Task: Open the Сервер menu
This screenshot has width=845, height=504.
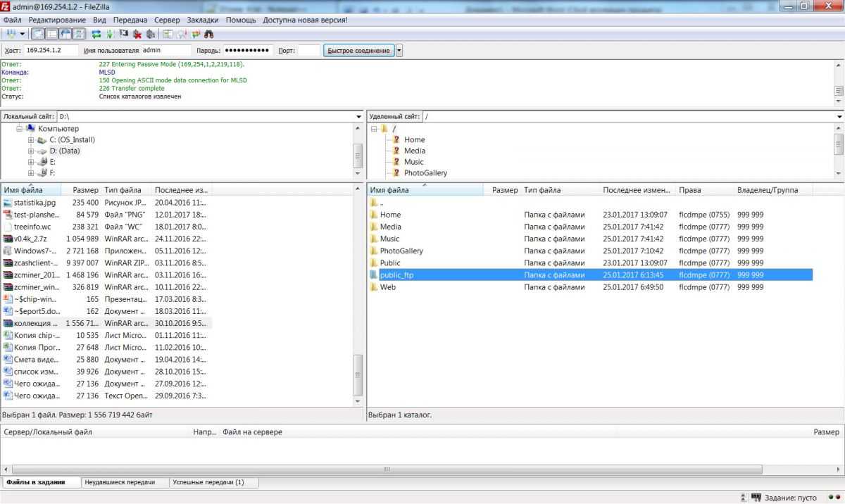Action: click(x=167, y=20)
